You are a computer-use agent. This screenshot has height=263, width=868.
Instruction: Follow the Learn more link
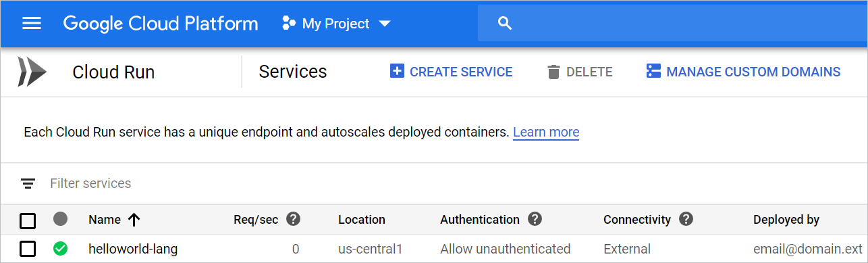[546, 132]
